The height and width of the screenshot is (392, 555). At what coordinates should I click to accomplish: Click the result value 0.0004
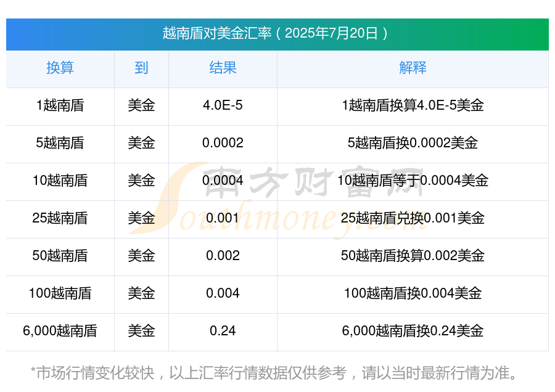point(223,181)
